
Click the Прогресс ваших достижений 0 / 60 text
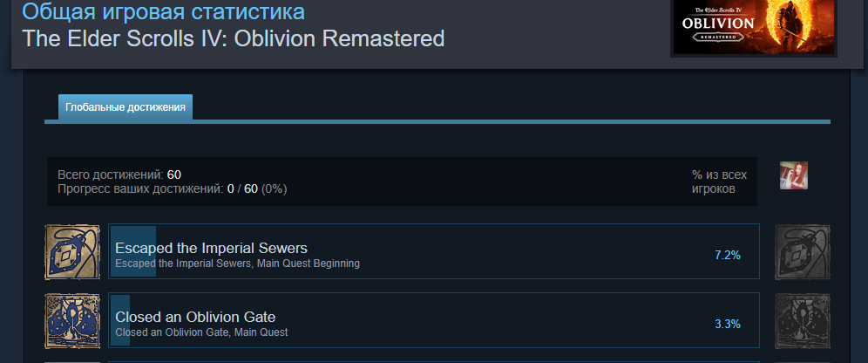[173, 189]
